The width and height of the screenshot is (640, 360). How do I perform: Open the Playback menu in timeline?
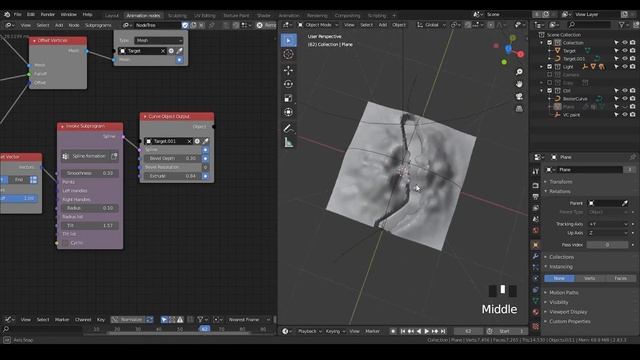click(309, 331)
